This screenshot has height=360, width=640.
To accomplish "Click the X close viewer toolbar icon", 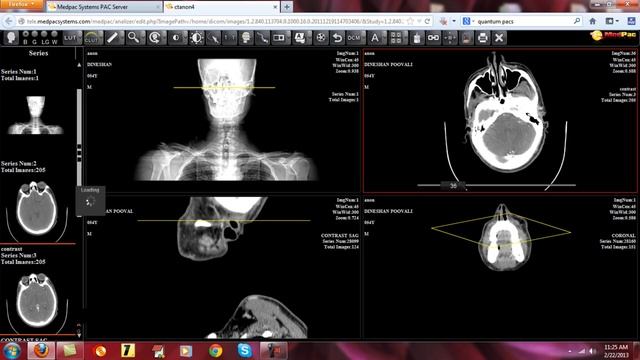I will (499, 38).
